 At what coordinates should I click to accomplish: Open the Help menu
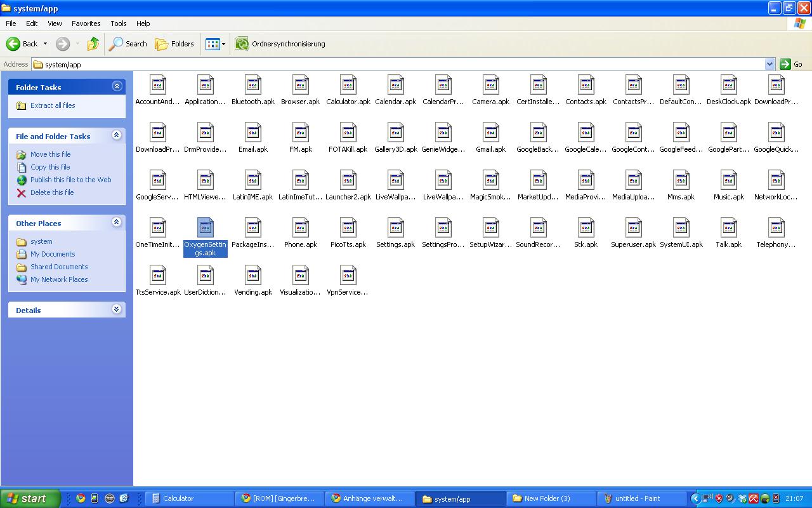pos(143,23)
